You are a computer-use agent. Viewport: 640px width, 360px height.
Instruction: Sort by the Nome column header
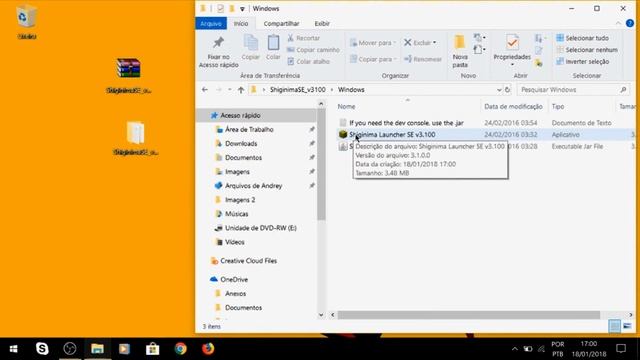[346, 107]
